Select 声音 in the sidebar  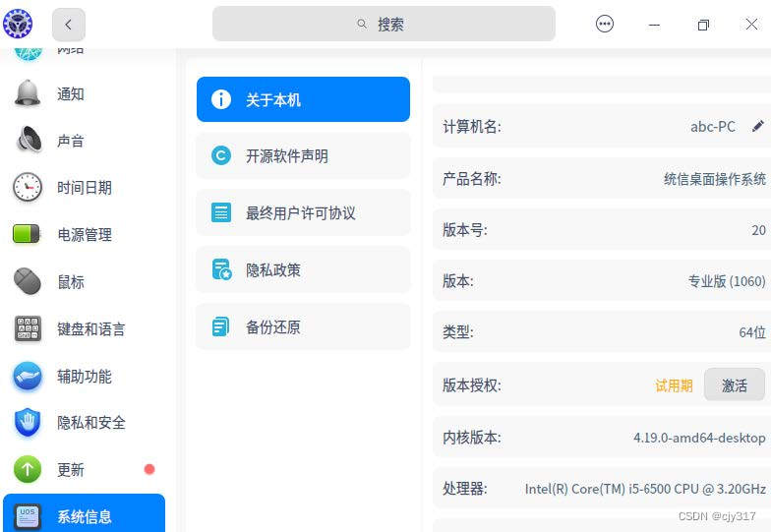71,141
